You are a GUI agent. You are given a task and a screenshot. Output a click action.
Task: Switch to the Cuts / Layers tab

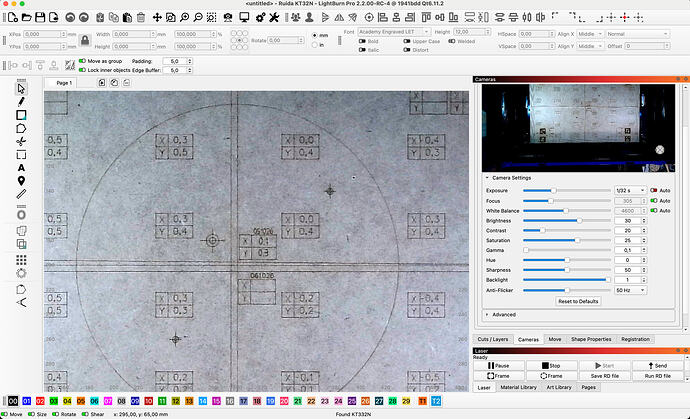pos(492,339)
